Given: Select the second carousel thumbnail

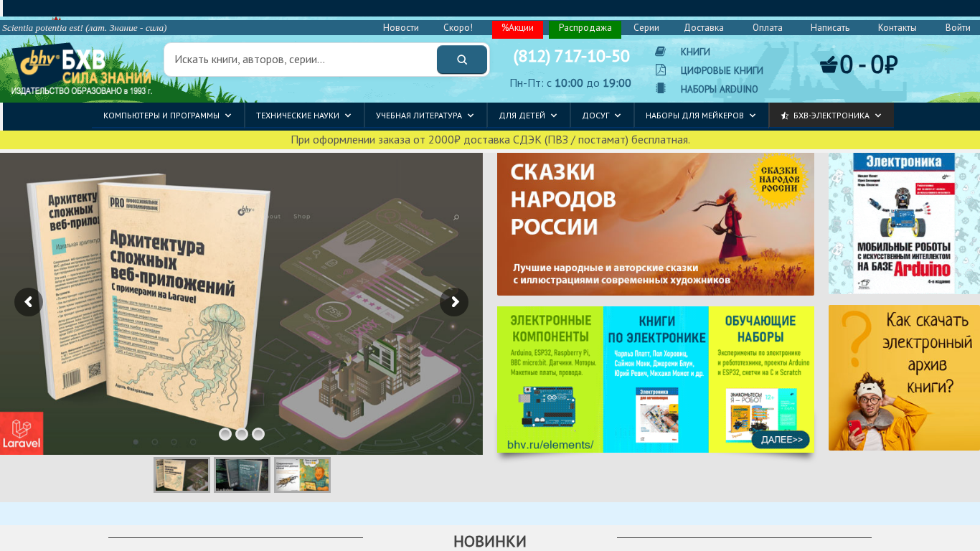Looking at the screenshot, I should pos(242,475).
